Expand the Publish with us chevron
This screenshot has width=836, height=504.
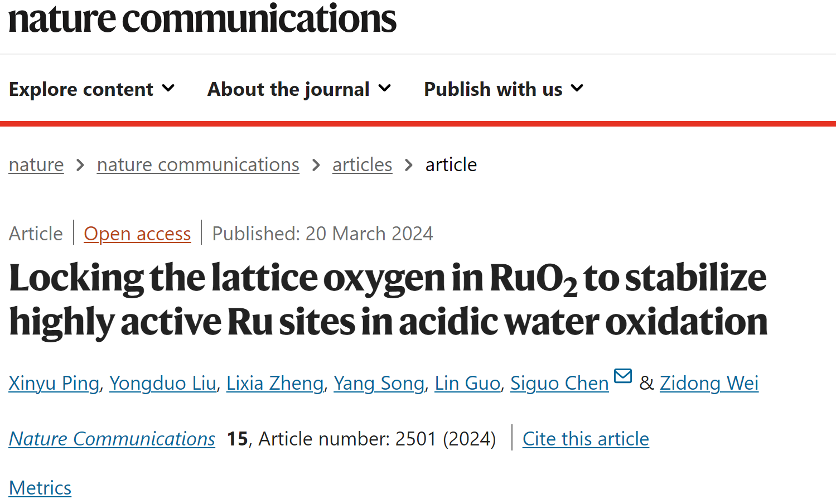pos(577,88)
